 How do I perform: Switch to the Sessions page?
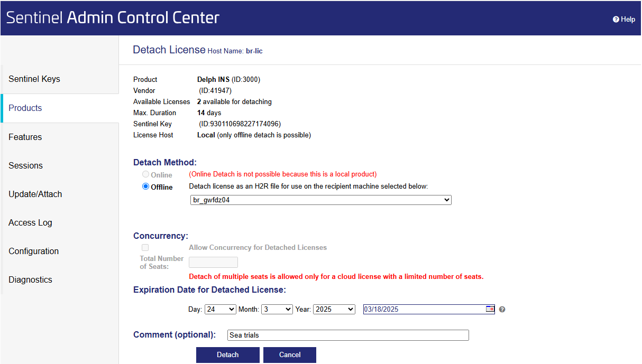click(25, 165)
